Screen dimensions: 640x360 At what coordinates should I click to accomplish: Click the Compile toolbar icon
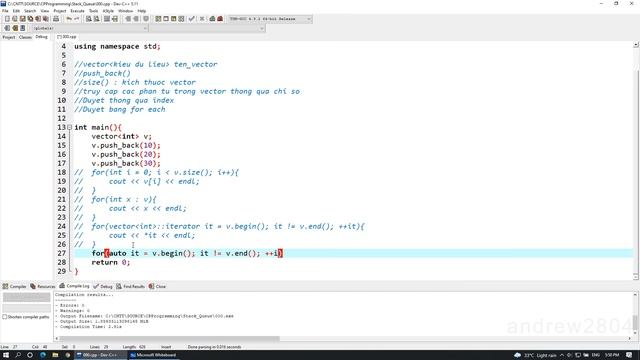[x=158, y=19]
